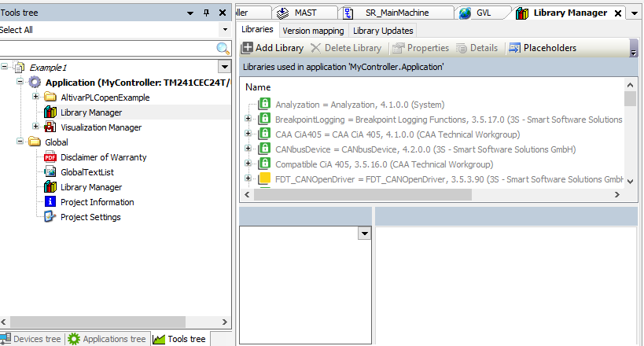Open Project Settings entry

pyautogui.click(x=90, y=217)
